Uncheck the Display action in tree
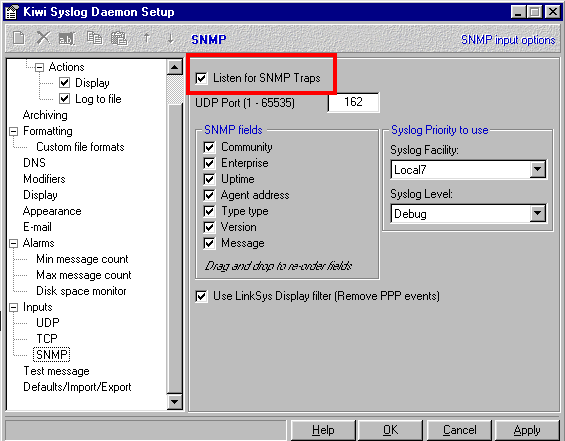Image resolution: width=565 pixels, height=441 pixels. click(64, 83)
